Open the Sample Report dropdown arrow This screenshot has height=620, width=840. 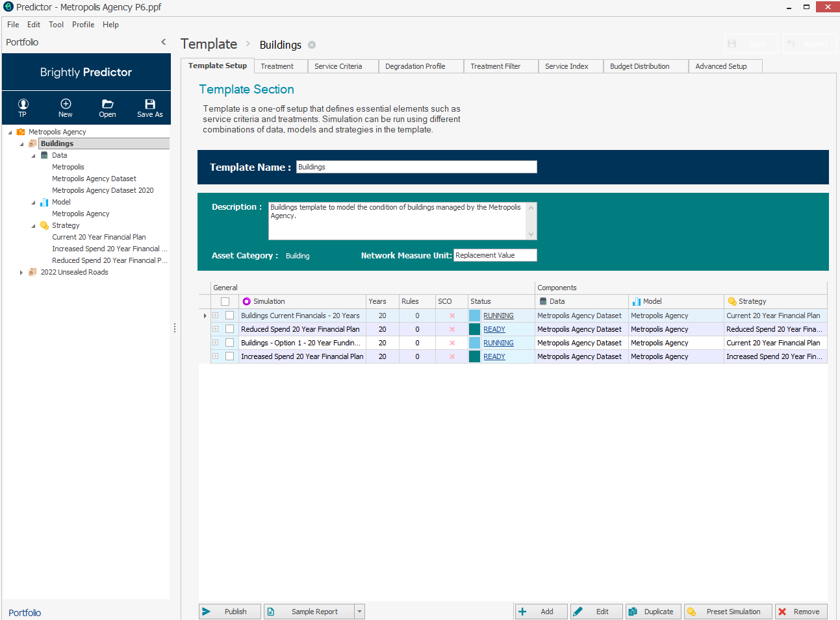[x=359, y=612]
